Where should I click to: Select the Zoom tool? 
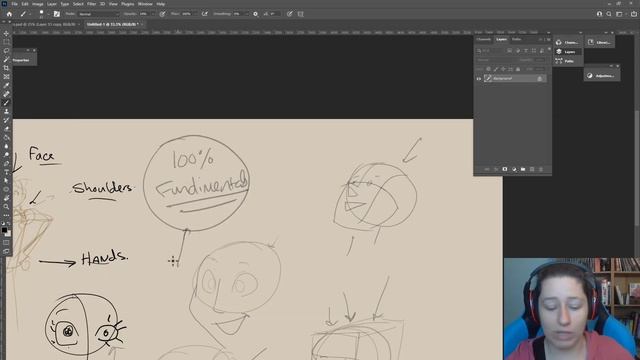click(x=6, y=207)
